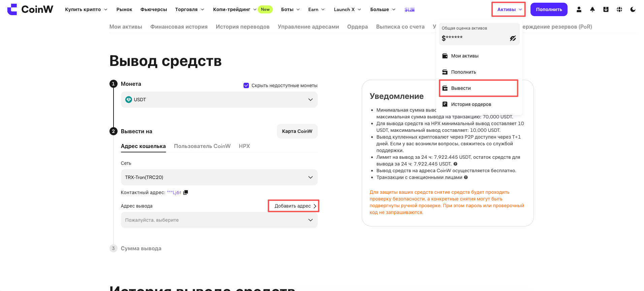Open the user profile icon

point(579,9)
